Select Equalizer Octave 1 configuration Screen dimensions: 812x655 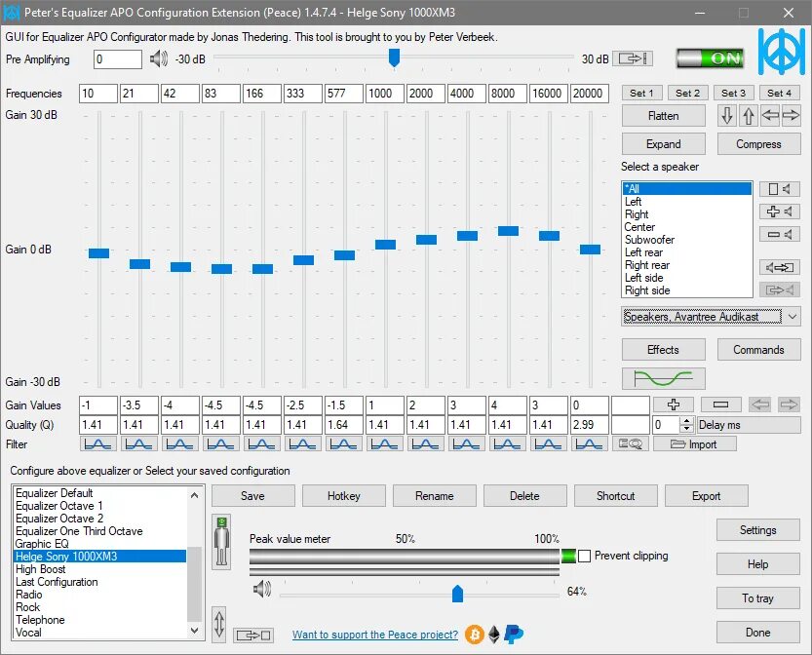pos(99,506)
